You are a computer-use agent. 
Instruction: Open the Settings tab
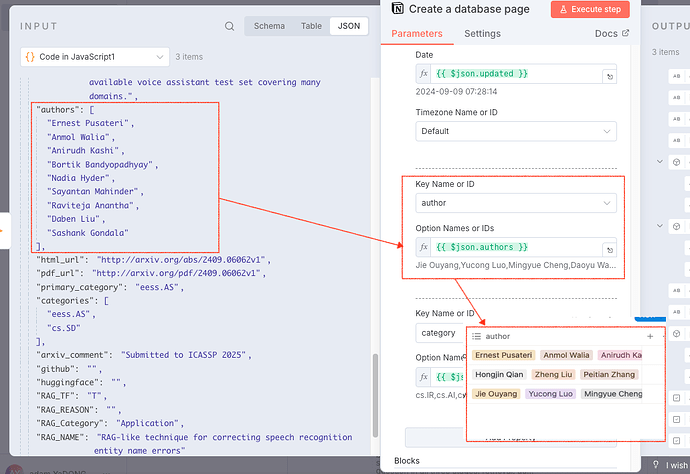point(482,34)
